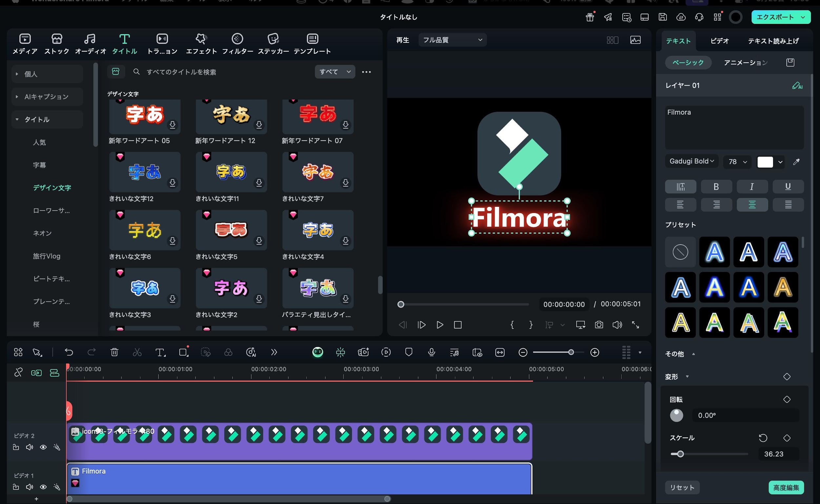Delete the selected clip with trash icon
The width and height of the screenshot is (820, 504).
pos(114,352)
